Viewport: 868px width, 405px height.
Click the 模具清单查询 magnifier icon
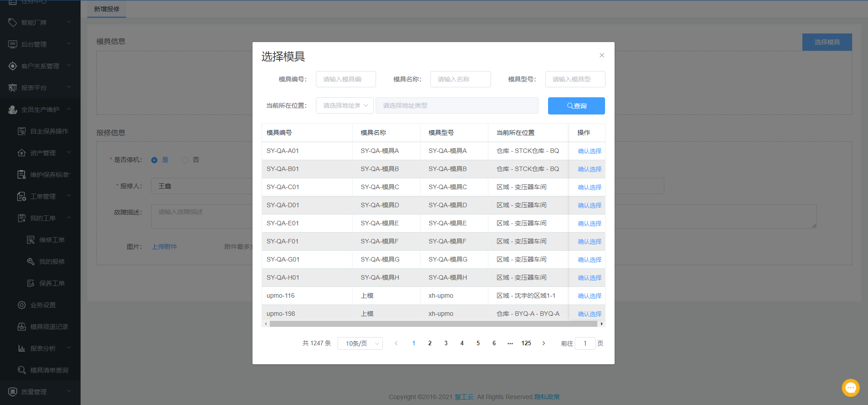(x=22, y=370)
